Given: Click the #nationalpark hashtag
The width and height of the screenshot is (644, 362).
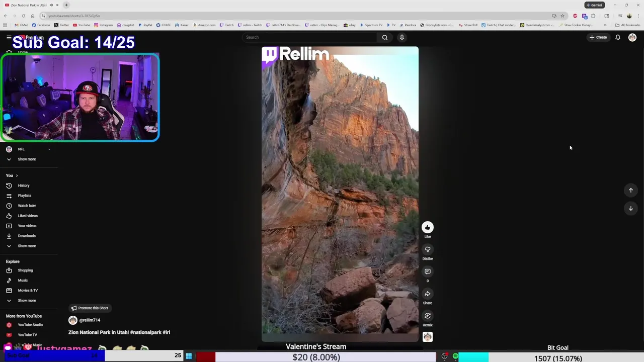Looking at the screenshot, I should tap(146, 332).
